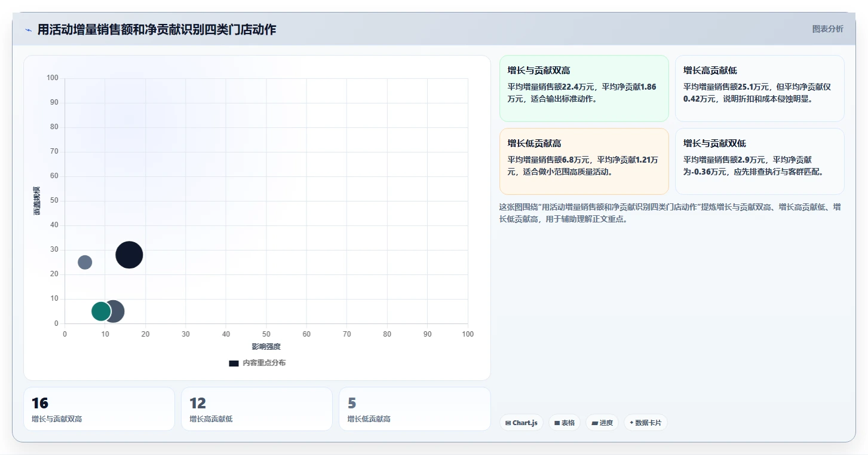The height and width of the screenshot is (455, 868).
Task: Open the 增长与贡献双高 green card
Action: pos(584,88)
